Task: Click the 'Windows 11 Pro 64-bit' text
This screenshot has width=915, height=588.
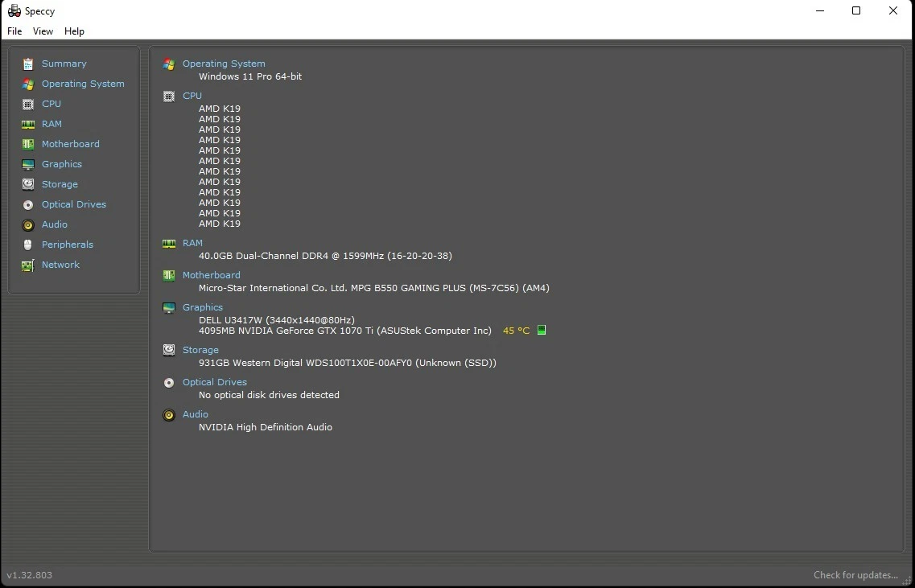Action: pos(250,76)
